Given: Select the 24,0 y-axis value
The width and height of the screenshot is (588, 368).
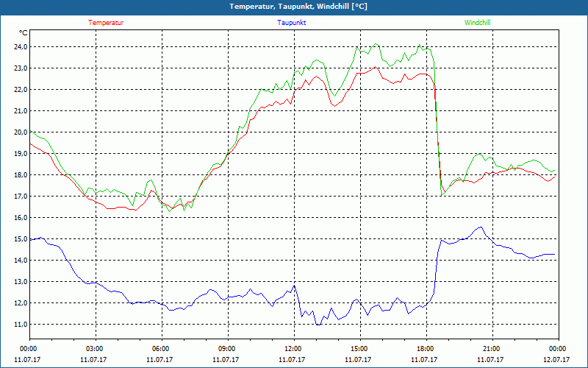Looking at the screenshot, I should [18, 47].
